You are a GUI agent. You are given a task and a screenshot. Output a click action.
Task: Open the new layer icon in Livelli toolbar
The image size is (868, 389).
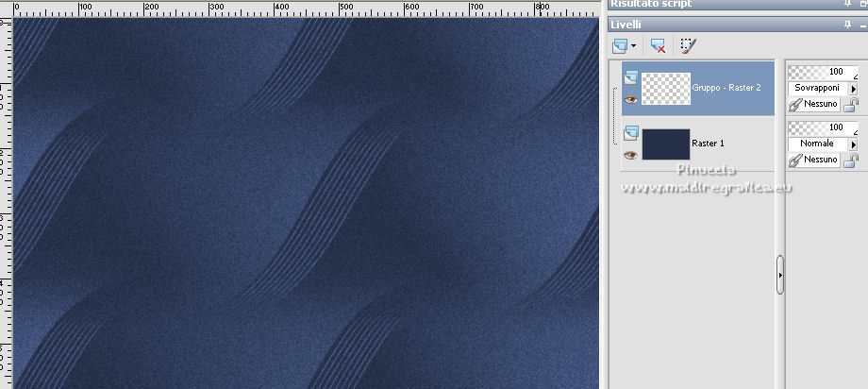click(x=620, y=46)
